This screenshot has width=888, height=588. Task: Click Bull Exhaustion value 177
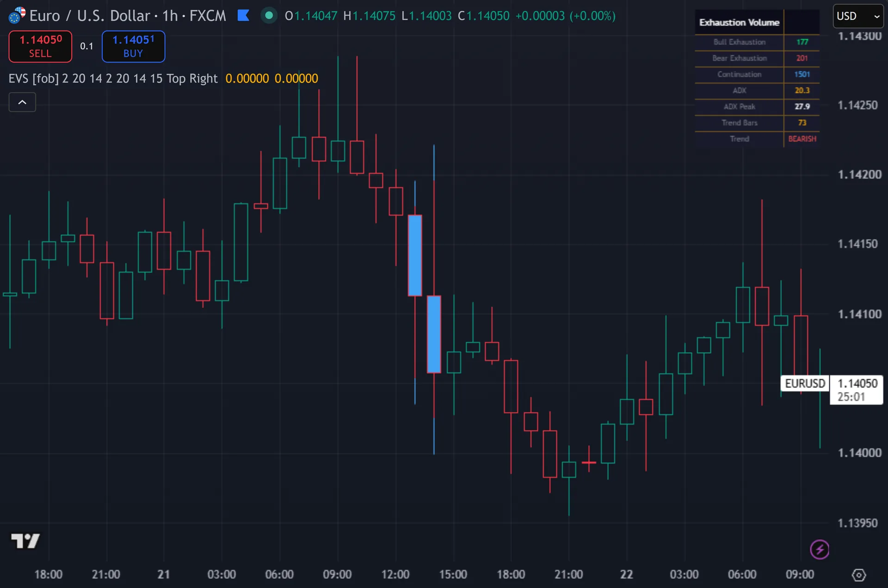click(802, 42)
